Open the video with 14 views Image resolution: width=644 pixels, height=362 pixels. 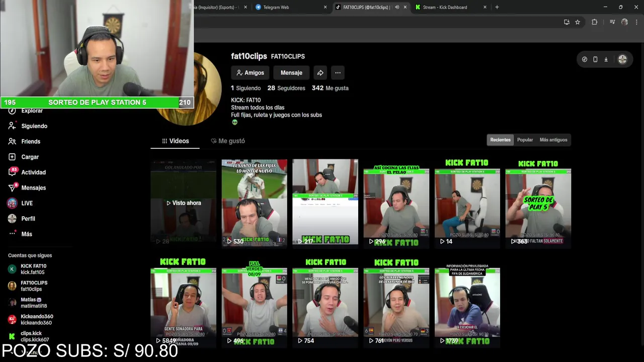pyautogui.click(x=467, y=203)
